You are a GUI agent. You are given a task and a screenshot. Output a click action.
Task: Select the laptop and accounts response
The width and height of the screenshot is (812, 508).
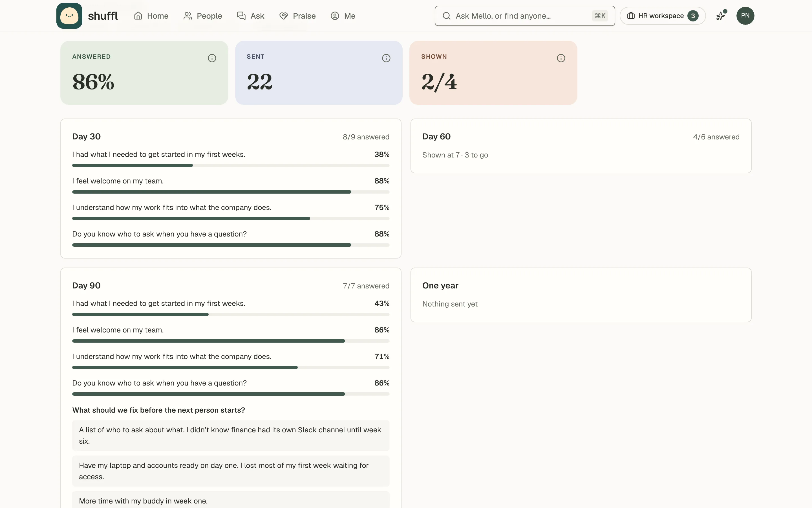click(x=231, y=471)
